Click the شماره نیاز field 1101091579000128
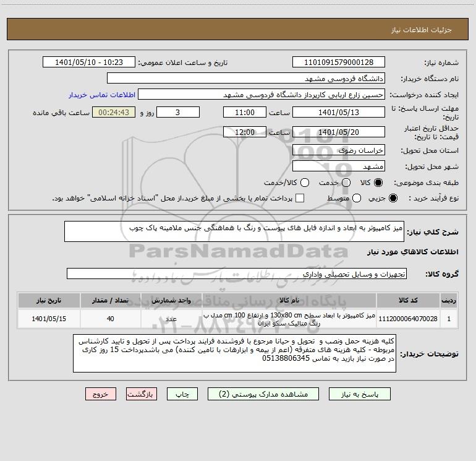Viewport: 476px width, 461px height. tap(339, 62)
